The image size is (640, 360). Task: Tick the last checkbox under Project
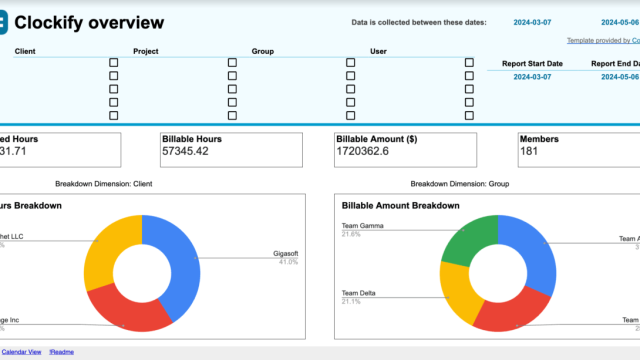232,116
